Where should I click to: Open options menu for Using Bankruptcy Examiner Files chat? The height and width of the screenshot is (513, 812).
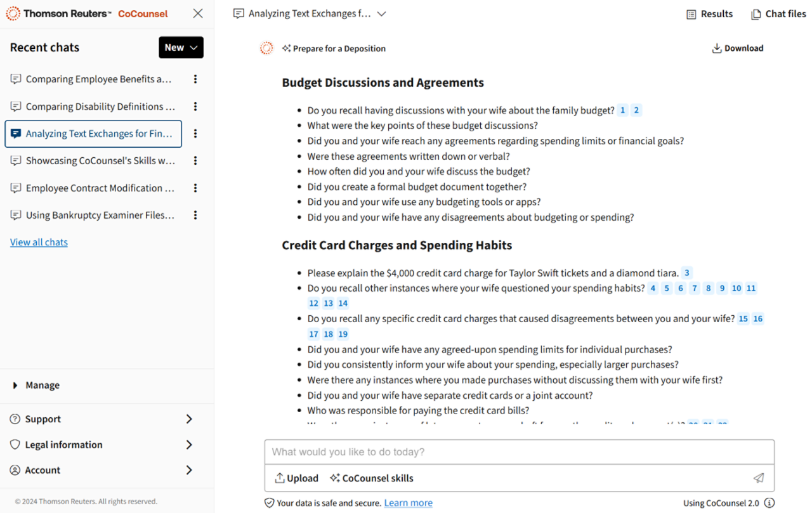[195, 216]
